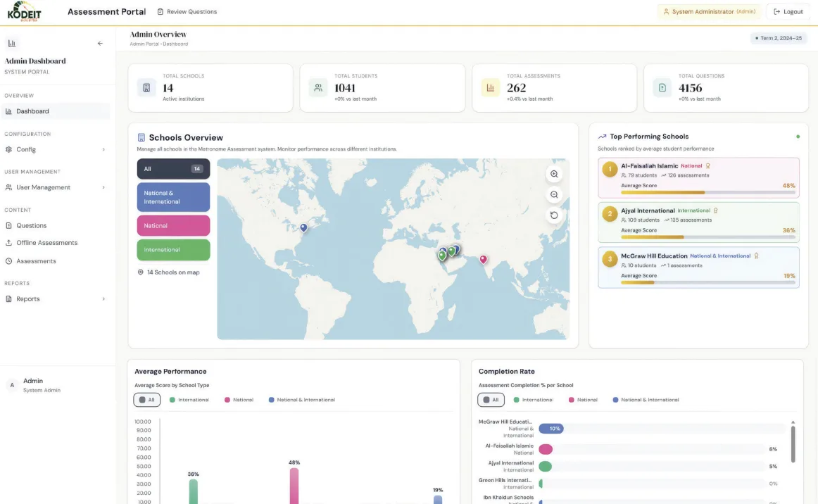Click the pink map pin near India
This screenshot has height=504, width=818.
pyautogui.click(x=484, y=259)
